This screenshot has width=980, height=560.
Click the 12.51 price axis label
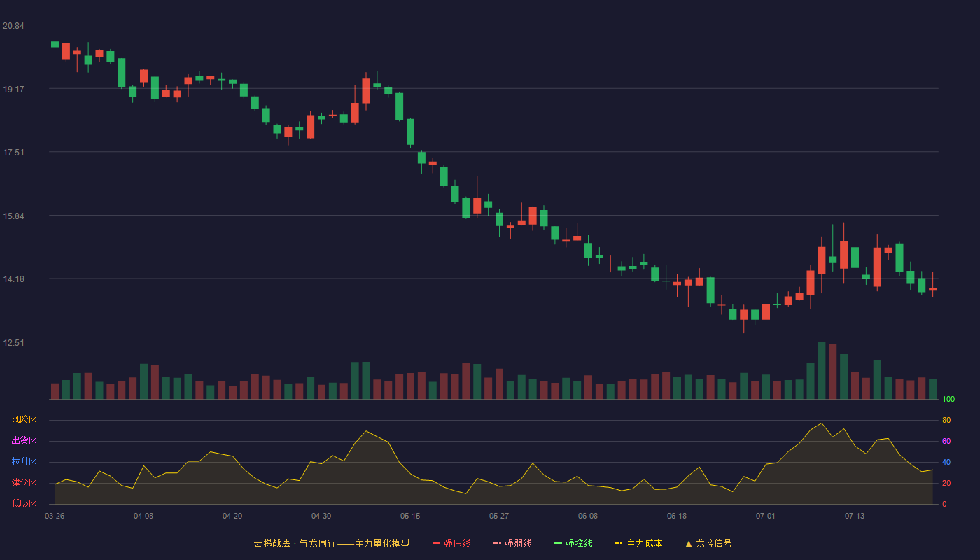[13, 343]
